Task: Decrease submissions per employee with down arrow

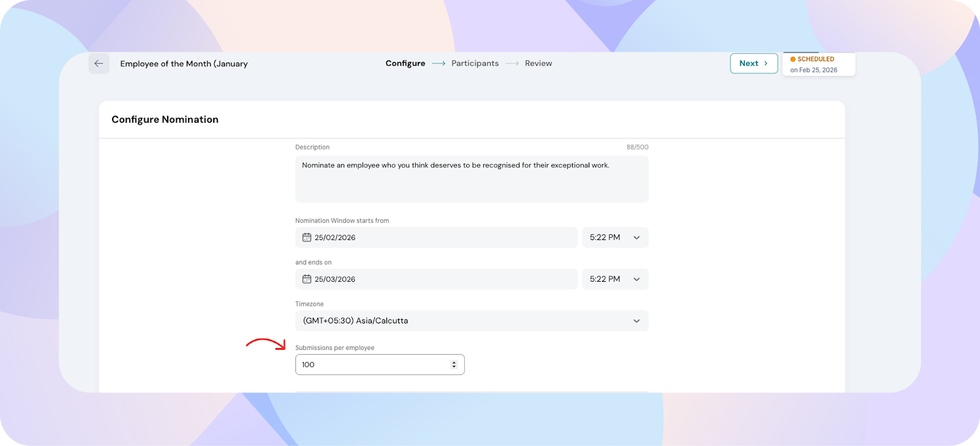Action: pos(454,367)
